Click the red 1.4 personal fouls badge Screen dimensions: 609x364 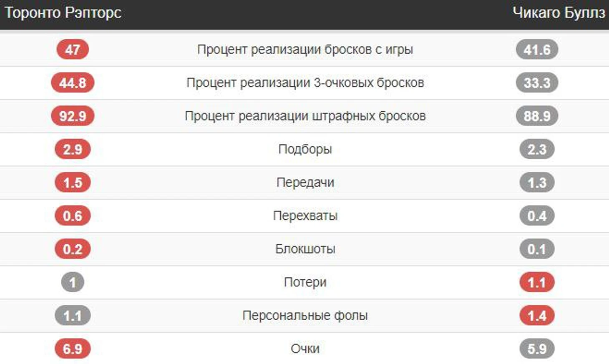(537, 316)
